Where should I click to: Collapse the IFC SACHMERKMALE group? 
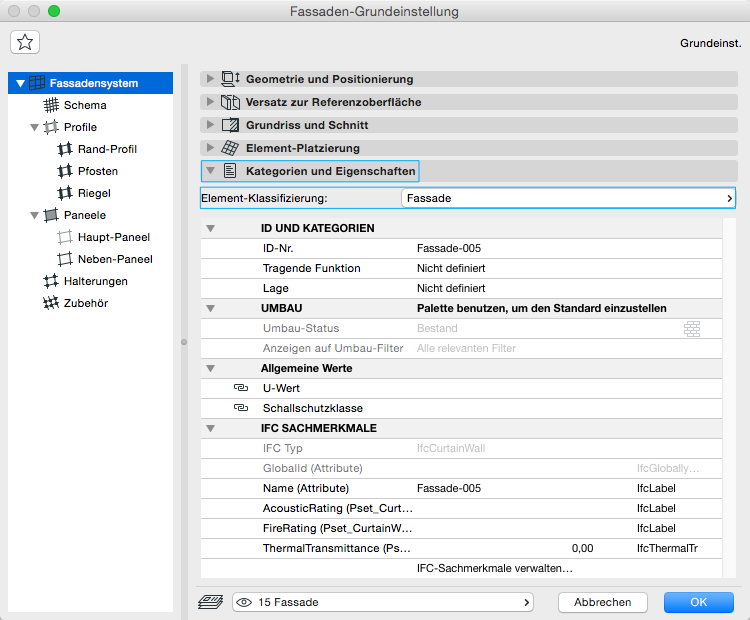210,428
